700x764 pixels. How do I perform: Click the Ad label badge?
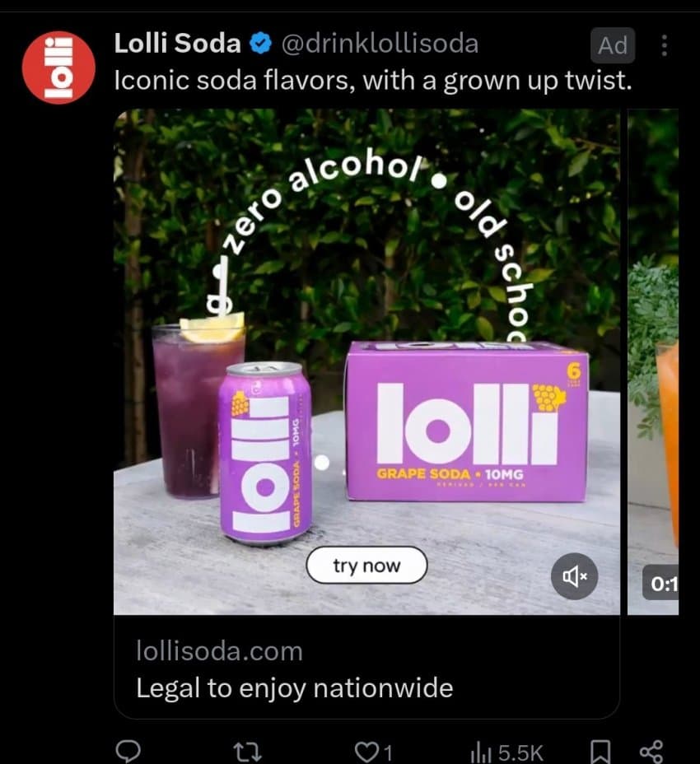point(613,45)
